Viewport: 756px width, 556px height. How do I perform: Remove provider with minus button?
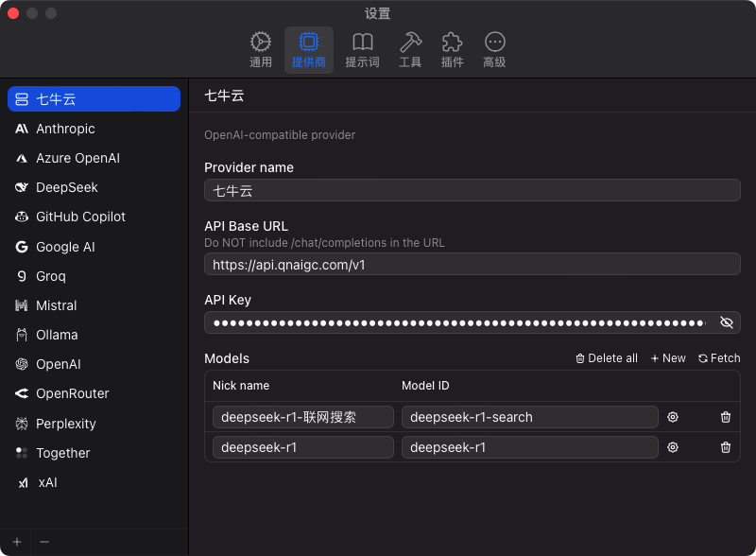(44, 542)
